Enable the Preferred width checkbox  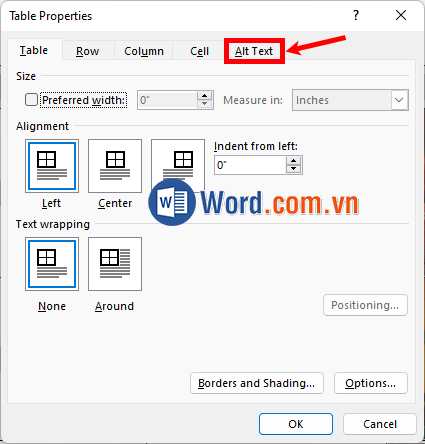(x=31, y=100)
